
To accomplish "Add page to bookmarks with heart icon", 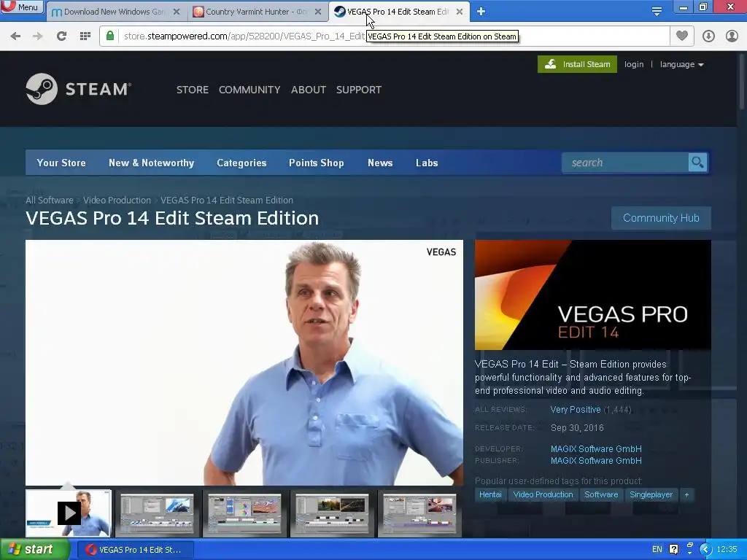I will point(682,36).
